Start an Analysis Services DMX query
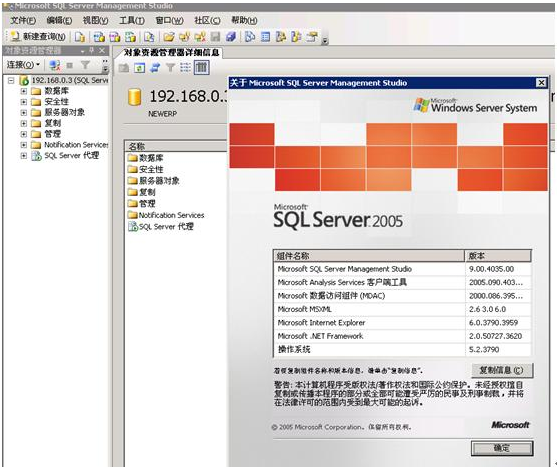The image size is (557, 468). 114,36
